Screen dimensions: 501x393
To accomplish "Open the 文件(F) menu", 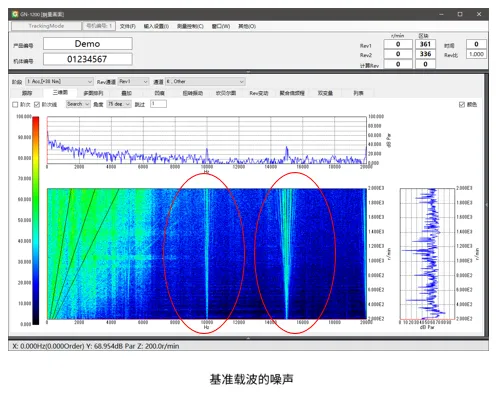I will (x=128, y=26).
